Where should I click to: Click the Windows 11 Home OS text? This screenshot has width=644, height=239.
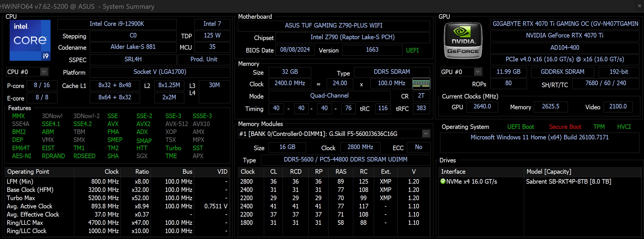click(x=539, y=137)
